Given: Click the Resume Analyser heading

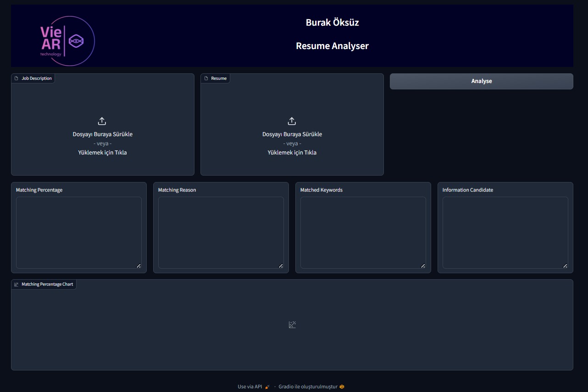Looking at the screenshot, I should point(333,46).
